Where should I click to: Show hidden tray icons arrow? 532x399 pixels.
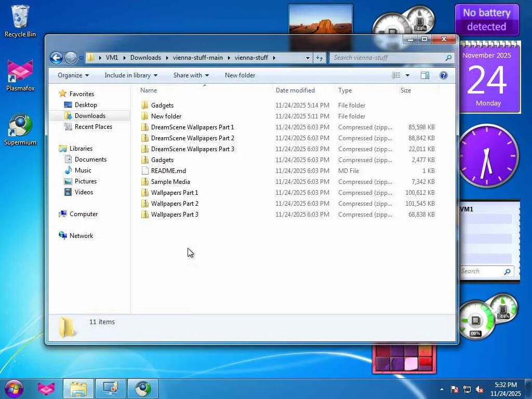(442, 389)
